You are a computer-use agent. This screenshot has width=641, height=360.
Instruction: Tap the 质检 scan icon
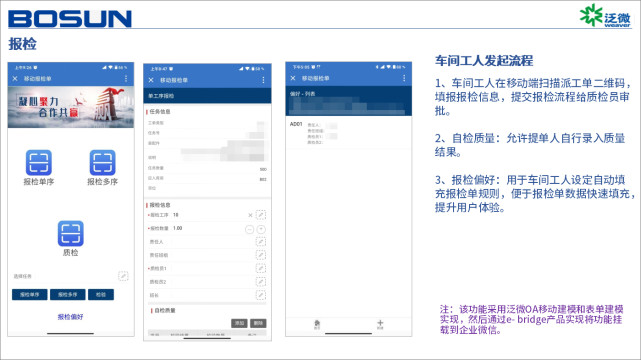point(70,233)
